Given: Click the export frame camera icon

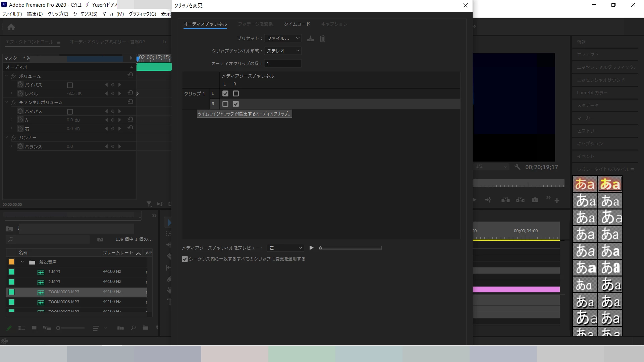Looking at the screenshot, I should pyautogui.click(x=535, y=200).
